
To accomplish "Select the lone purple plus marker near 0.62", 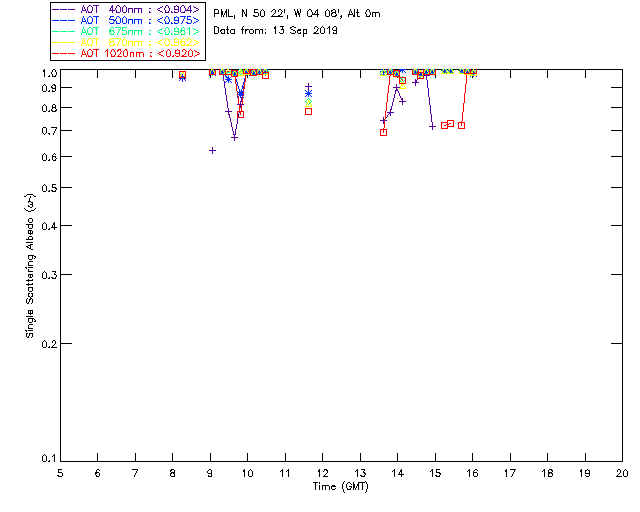I will (x=212, y=151).
